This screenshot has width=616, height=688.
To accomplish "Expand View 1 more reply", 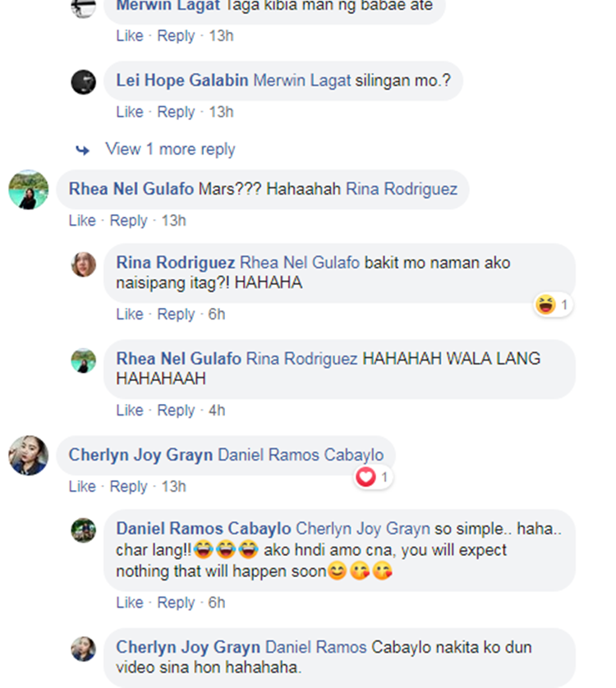I will click(170, 149).
